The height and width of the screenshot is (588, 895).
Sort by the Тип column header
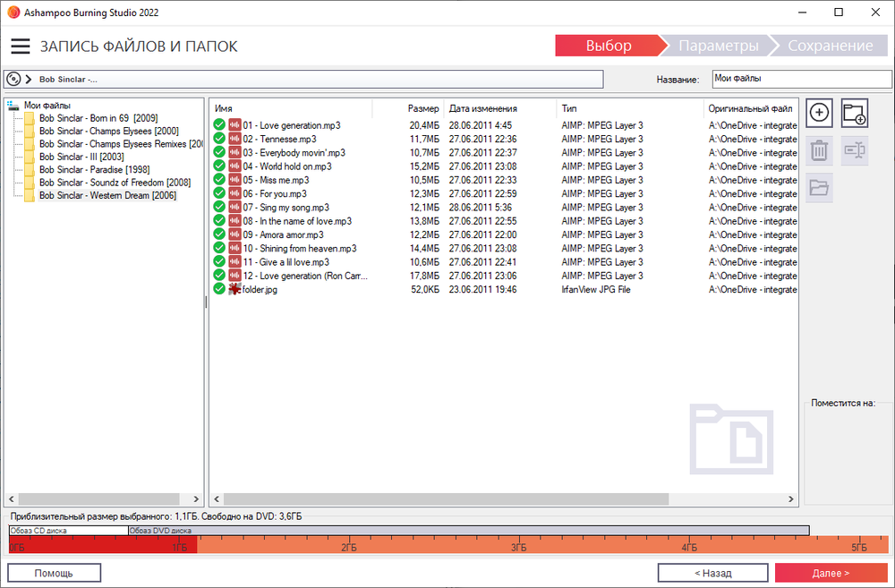click(x=629, y=108)
